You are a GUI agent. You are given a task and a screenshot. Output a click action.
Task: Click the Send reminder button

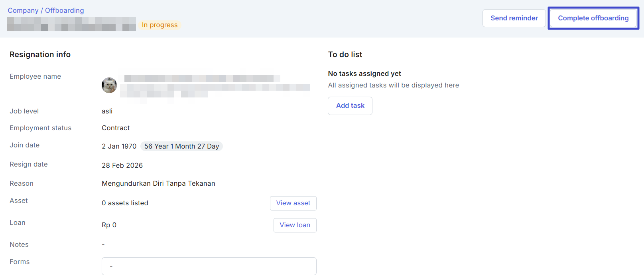click(514, 18)
